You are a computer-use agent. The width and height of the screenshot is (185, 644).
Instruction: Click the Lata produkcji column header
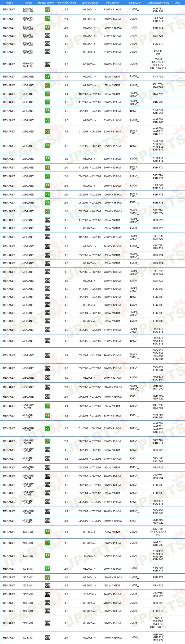pos(90,3)
